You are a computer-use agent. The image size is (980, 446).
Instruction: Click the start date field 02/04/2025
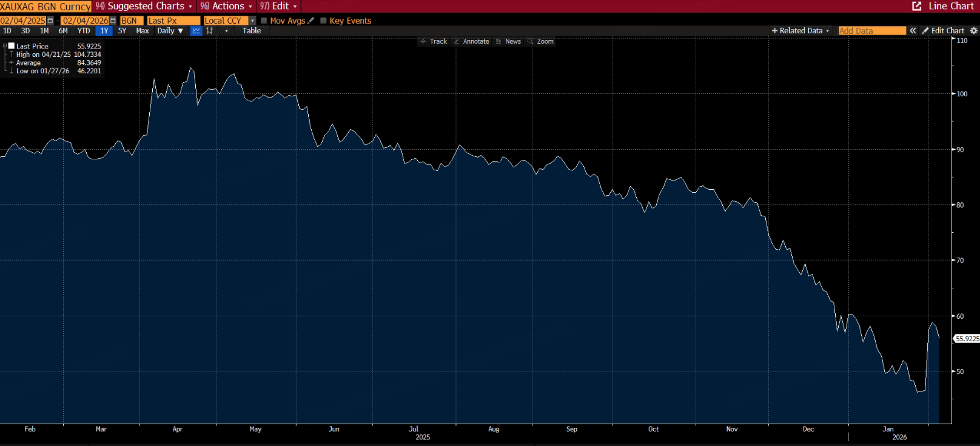23,21
